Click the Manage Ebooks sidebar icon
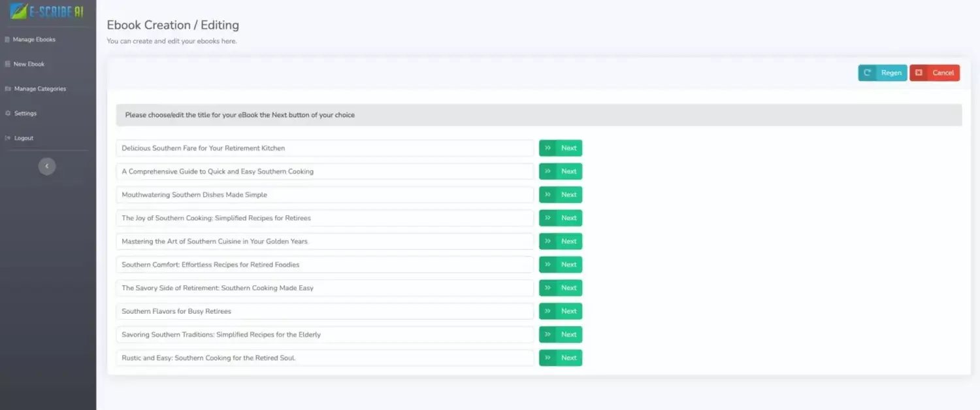The image size is (980, 410). tap(7, 40)
